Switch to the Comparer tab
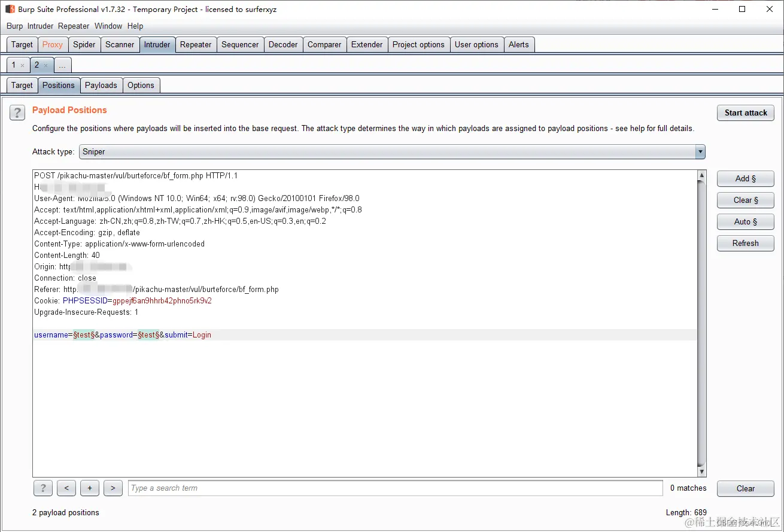This screenshot has height=532, width=784. coord(324,45)
